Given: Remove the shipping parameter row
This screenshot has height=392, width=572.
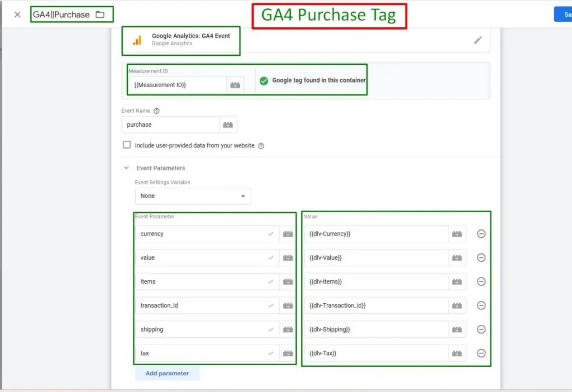Looking at the screenshot, I should tap(481, 329).
